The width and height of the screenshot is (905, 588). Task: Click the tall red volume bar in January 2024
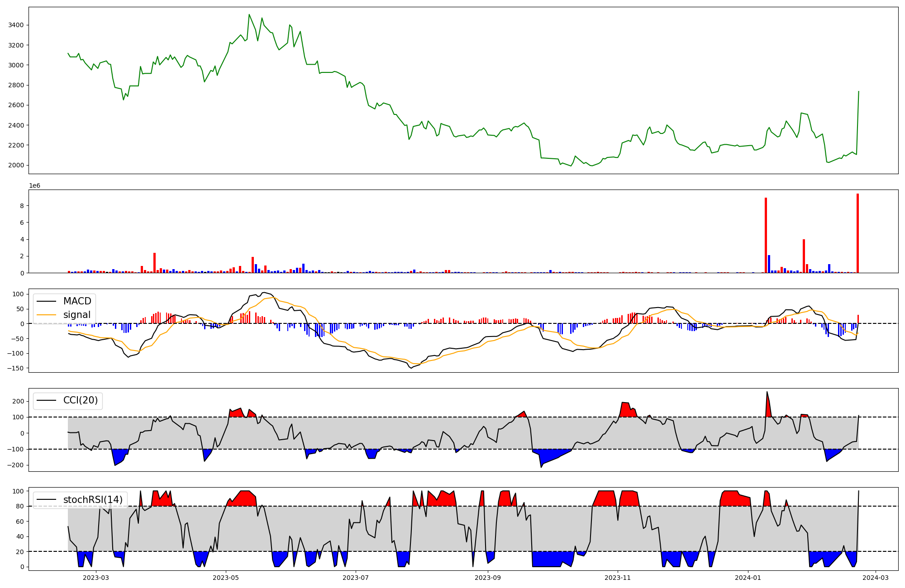766,235
